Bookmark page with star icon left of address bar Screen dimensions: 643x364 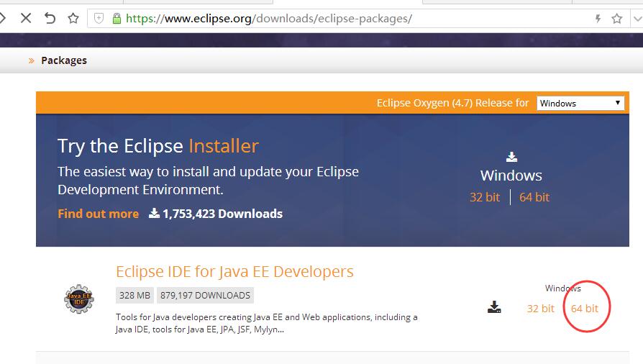73,18
